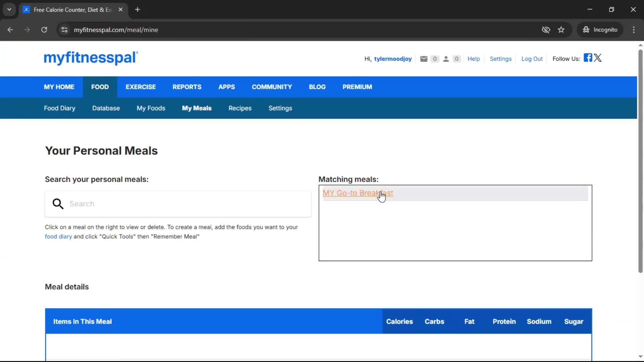Open the Chrome three-dot menu
Screen dimensions: 644x362
(x=634, y=30)
